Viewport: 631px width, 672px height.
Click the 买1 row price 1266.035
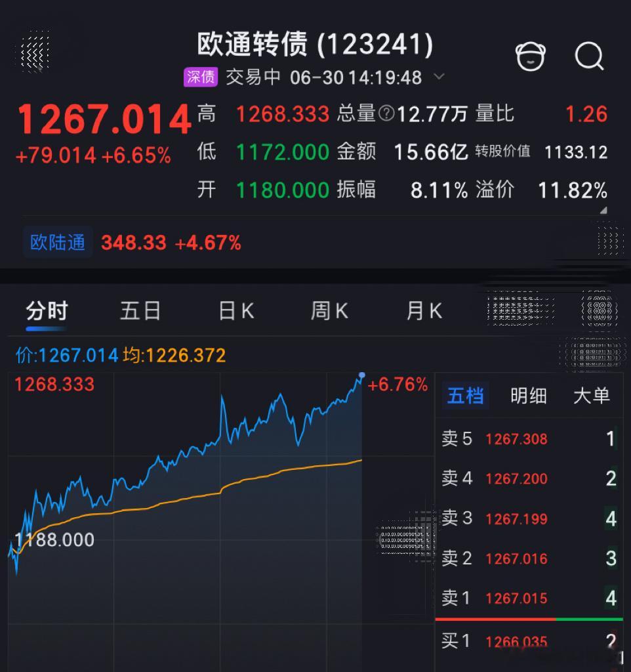click(516, 642)
